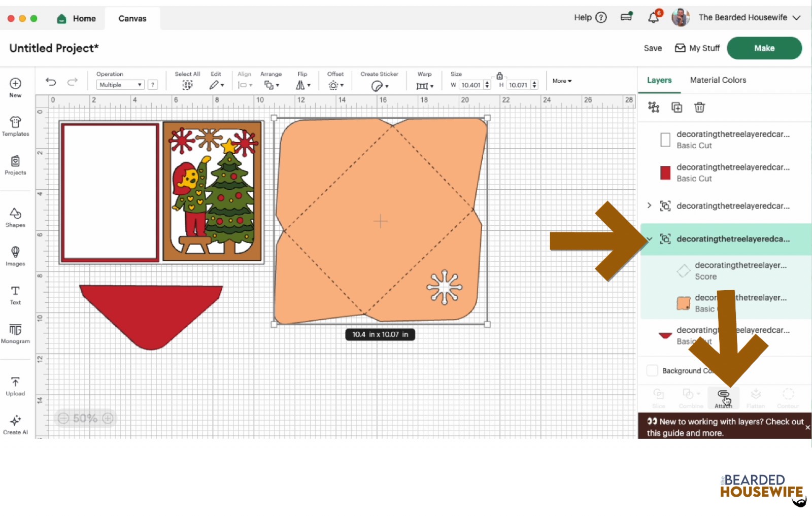
Task: Check the Background Color layer checkbox
Action: click(652, 370)
